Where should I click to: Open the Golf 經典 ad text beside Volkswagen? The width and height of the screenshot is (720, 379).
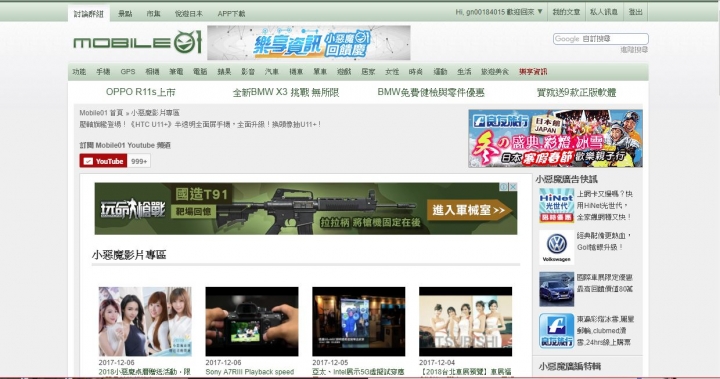[604, 241]
